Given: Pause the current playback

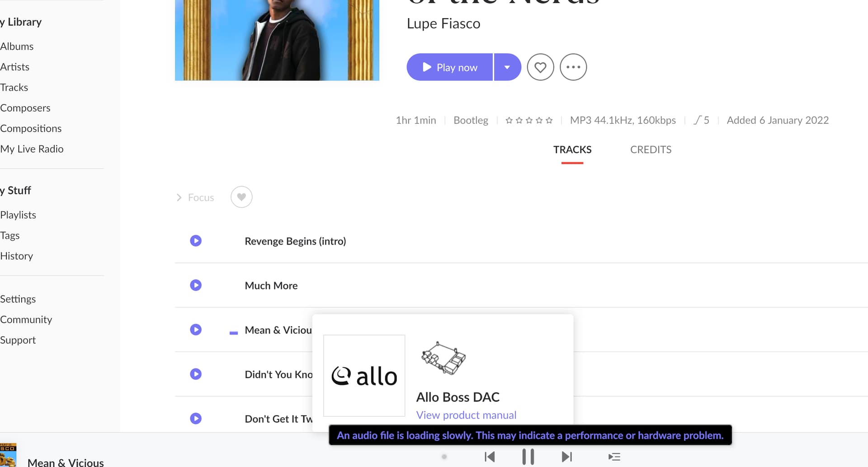Looking at the screenshot, I should pyautogui.click(x=528, y=457).
